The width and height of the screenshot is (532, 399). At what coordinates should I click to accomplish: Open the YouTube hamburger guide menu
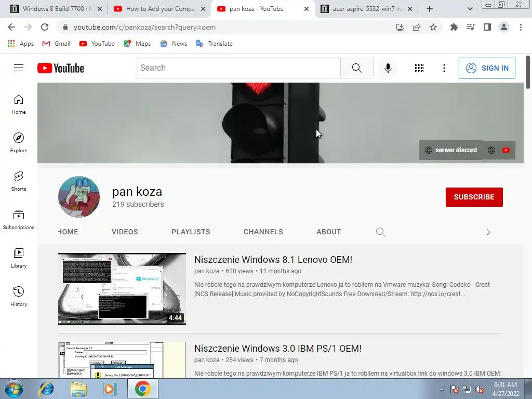coord(19,68)
